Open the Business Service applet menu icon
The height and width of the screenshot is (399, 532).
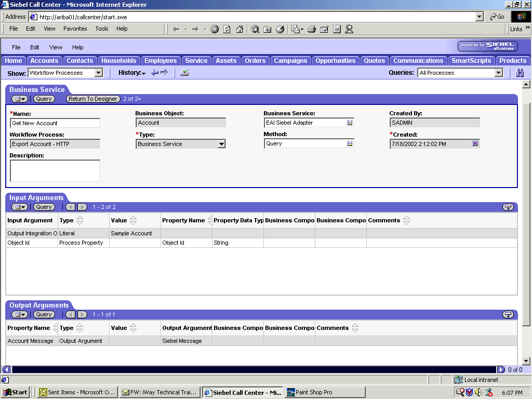[19, 99]
